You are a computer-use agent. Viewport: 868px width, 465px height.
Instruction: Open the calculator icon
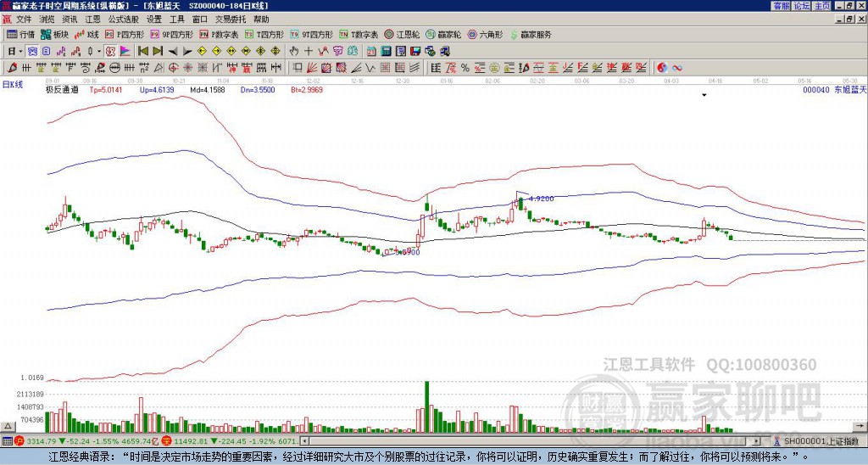(x=386, y=52)
